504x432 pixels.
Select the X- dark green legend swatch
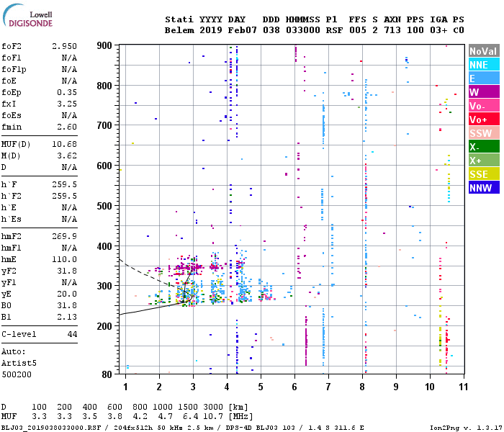[x=484, y=147]
